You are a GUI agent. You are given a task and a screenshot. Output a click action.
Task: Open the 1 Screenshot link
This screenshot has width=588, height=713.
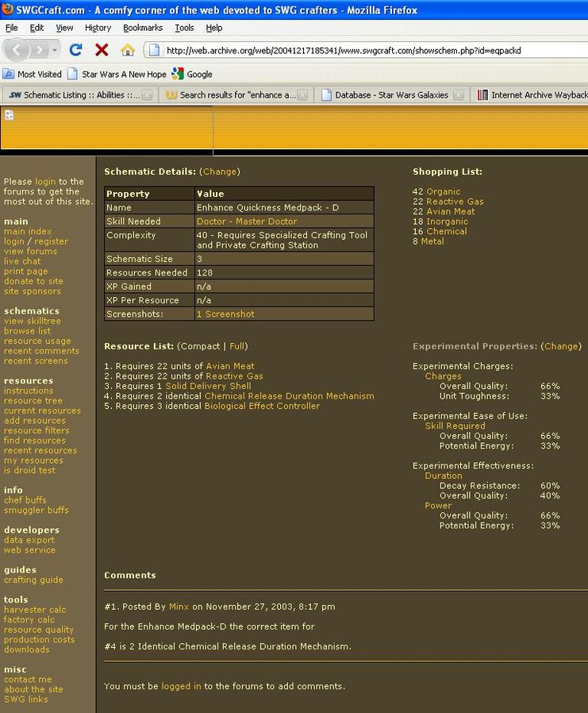click(x=225, y=314)
